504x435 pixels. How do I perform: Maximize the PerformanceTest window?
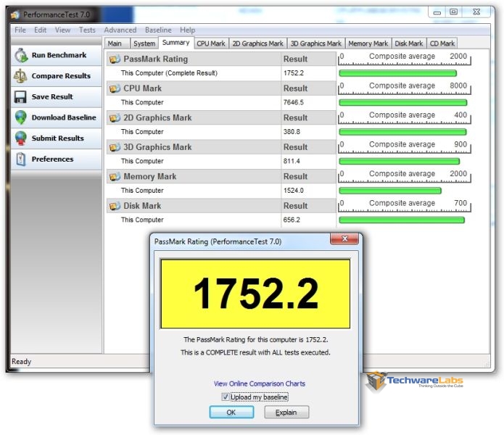click(x=453, y=12)
